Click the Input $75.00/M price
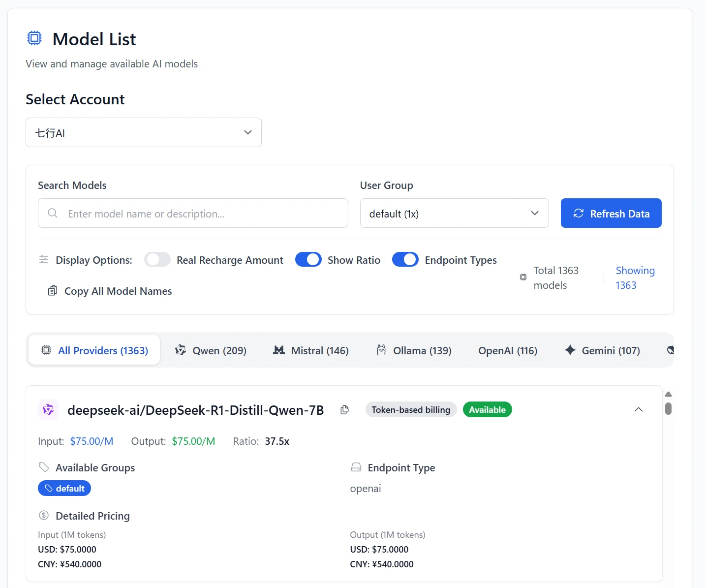The image size is (706, 588). tap(92, 441)
